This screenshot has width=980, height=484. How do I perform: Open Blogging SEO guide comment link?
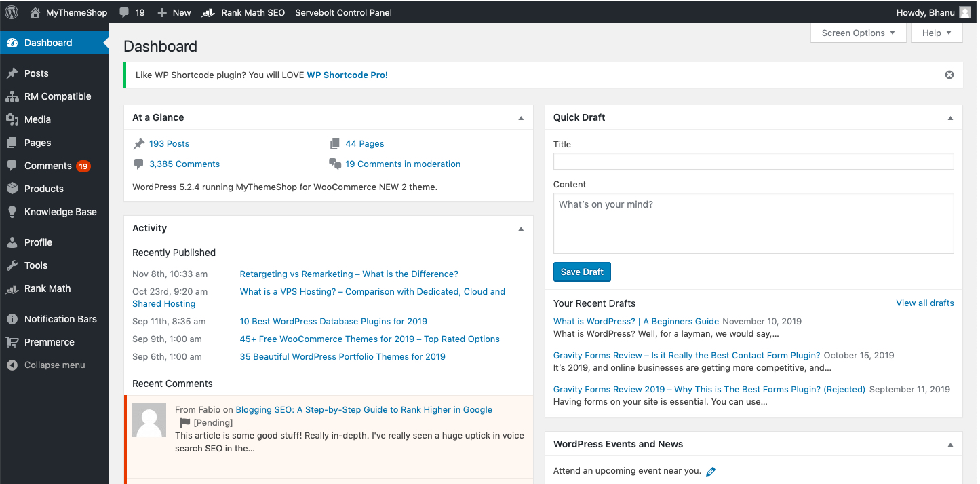364,410
